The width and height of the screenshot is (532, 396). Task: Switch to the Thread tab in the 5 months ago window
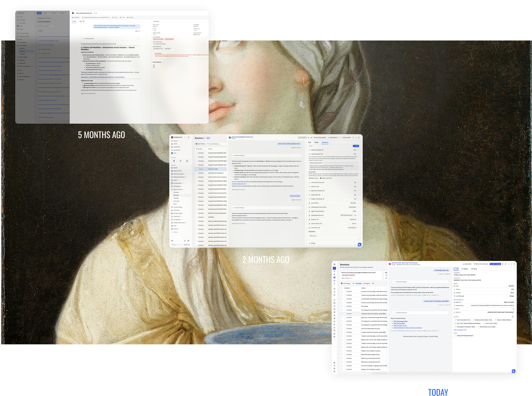[x=74, y=21]
